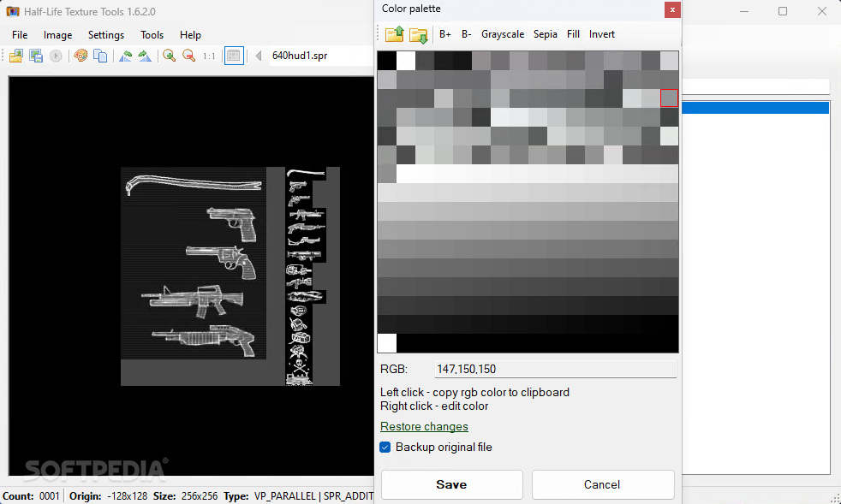
Task: Minimize the Half-Life Texture Tools window
Action: tap(744, 11)
